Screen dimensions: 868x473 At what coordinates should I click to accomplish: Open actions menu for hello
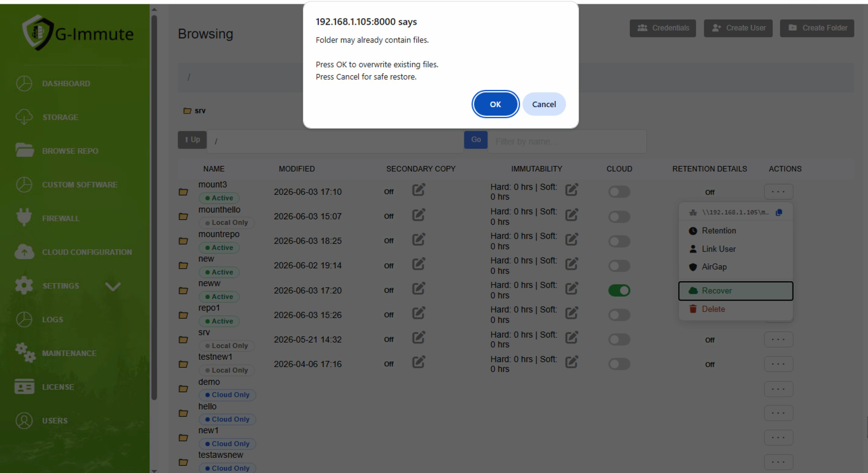[778, 413]
